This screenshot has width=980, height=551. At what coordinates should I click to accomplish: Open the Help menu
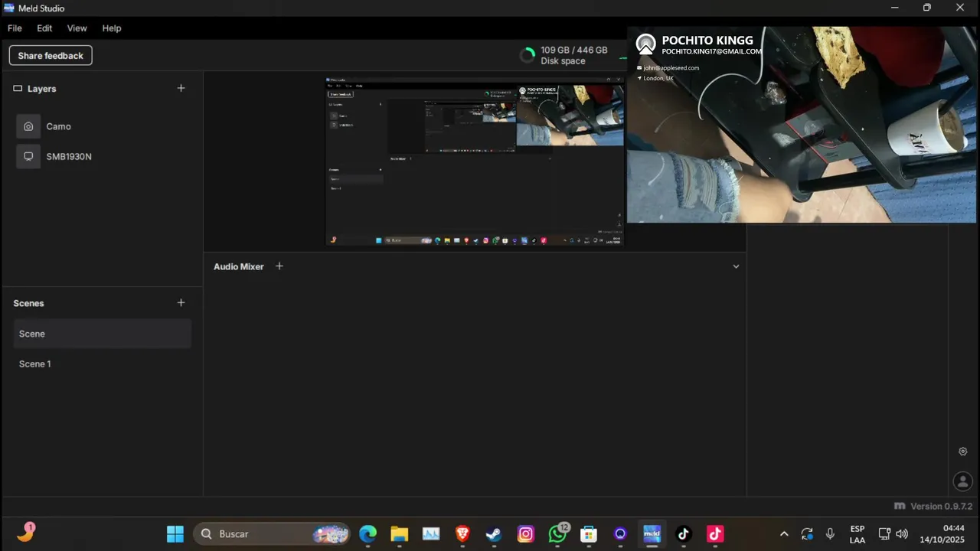point(112,28)
